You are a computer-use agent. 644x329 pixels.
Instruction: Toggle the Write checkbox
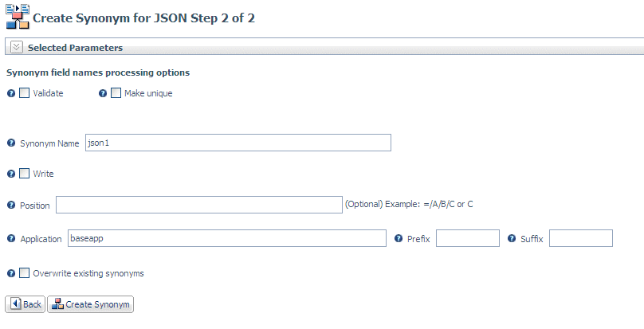tap(25, 174)
